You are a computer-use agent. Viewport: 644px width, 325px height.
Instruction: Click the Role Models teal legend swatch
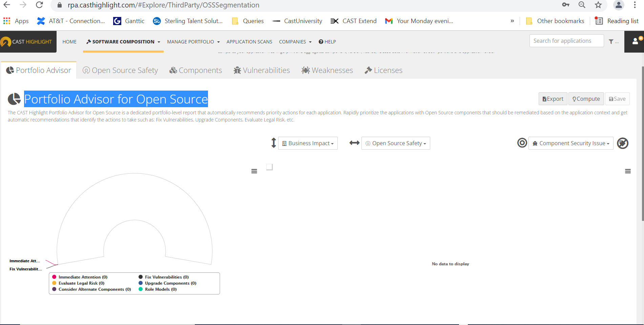pyautogui.click(x=141, y=289)
